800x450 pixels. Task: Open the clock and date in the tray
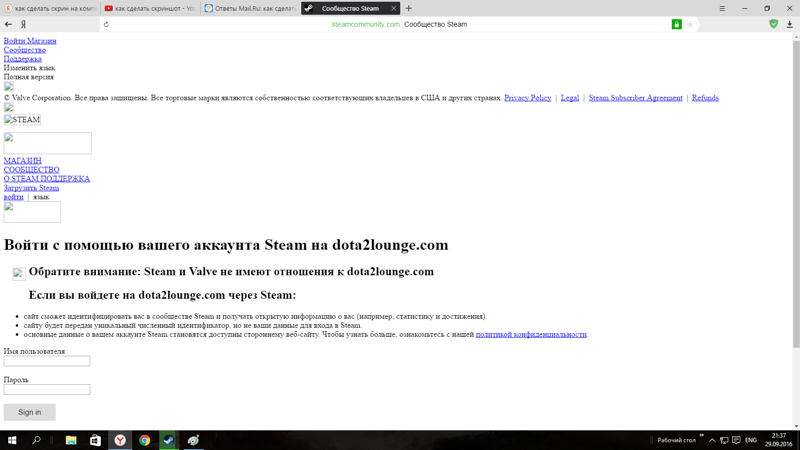(779, 440)
